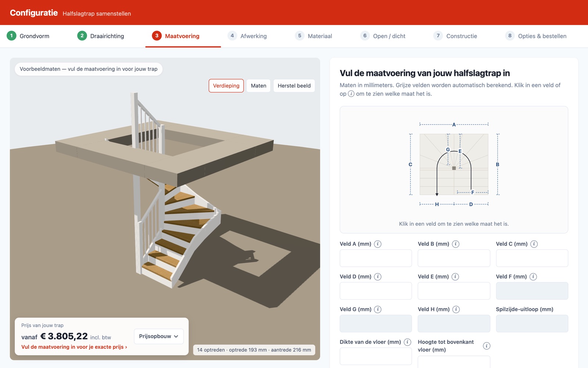This screenshot has height=368, width=588.
Task: Expand the Prijsopbouw dropdown
Action: coord(159,336)
